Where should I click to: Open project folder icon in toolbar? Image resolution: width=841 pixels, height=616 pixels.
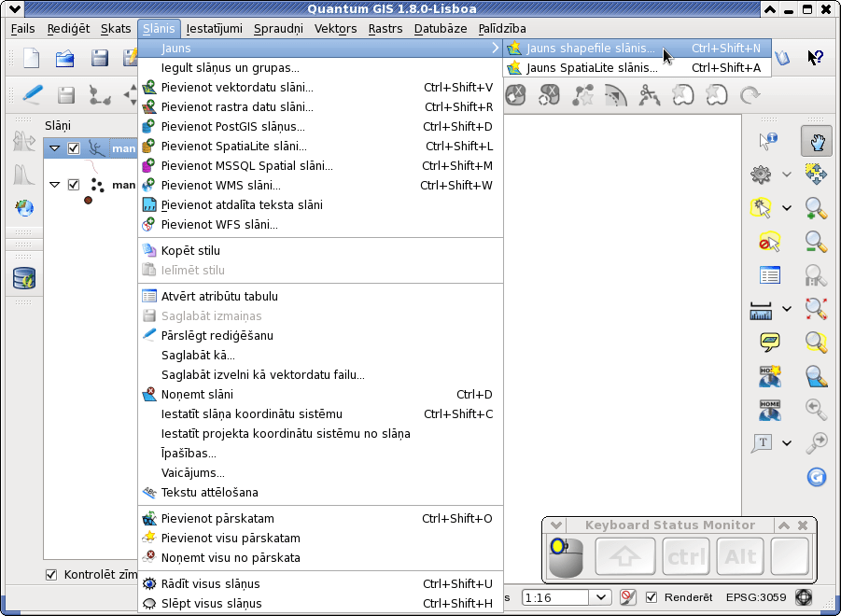pyautogui.click(x=65, y=58)
